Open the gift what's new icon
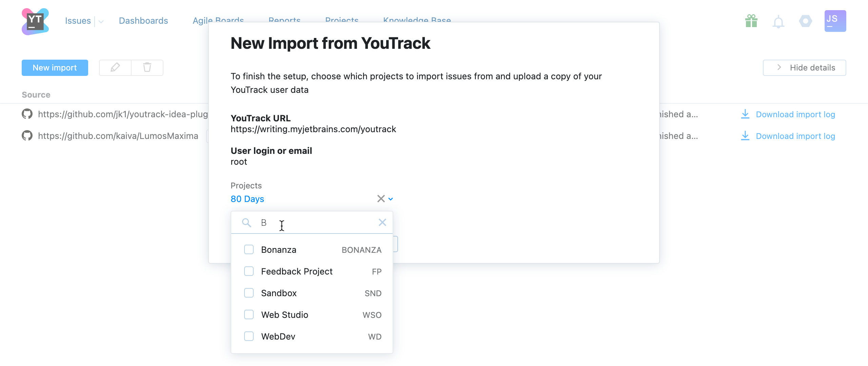 coord(751,21)
